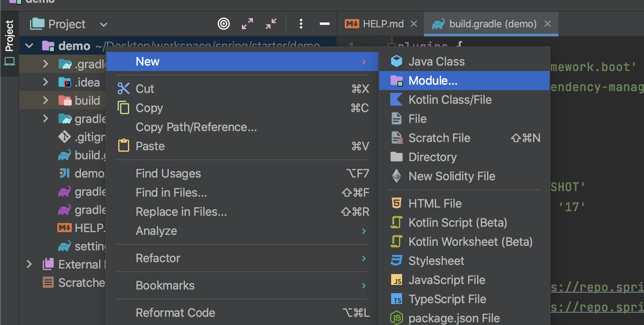This screenshot has width=644, height=325.
Task: Choose Paste from the context menu
Action: tap(242, 146)
